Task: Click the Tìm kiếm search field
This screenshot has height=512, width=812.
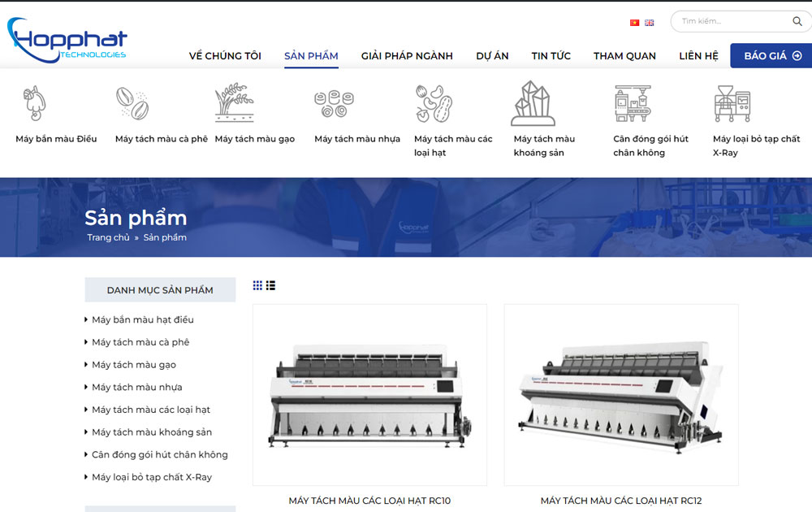Action: (732, 21)
